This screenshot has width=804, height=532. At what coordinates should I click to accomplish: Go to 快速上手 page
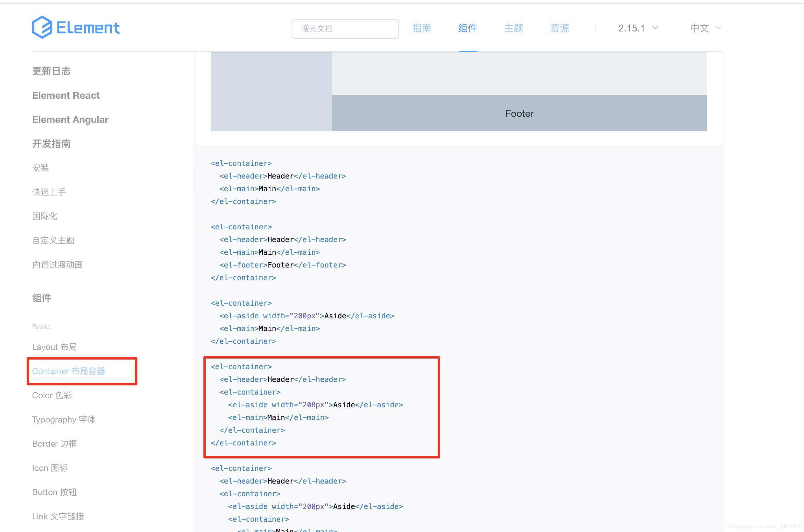(49, 192)
